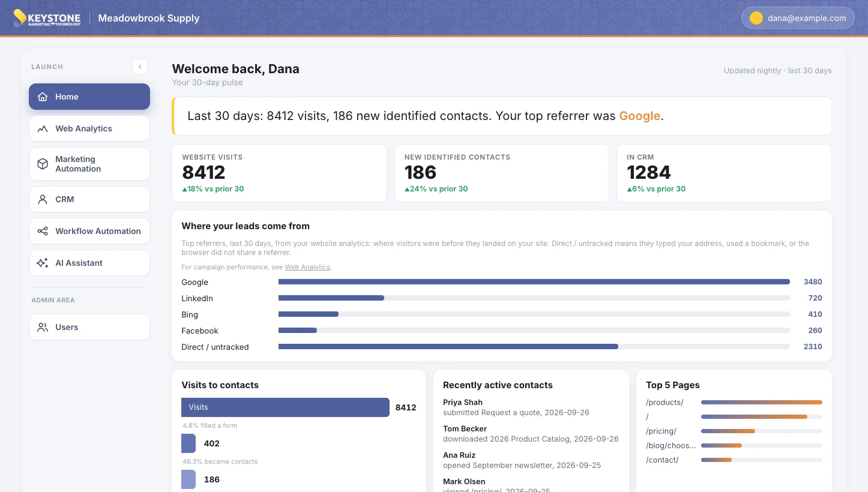Image resolution: width=868 pixels, height=492 pixels.
Task: Click the Visits funnel bar
Action: click(x=285, y=407)
